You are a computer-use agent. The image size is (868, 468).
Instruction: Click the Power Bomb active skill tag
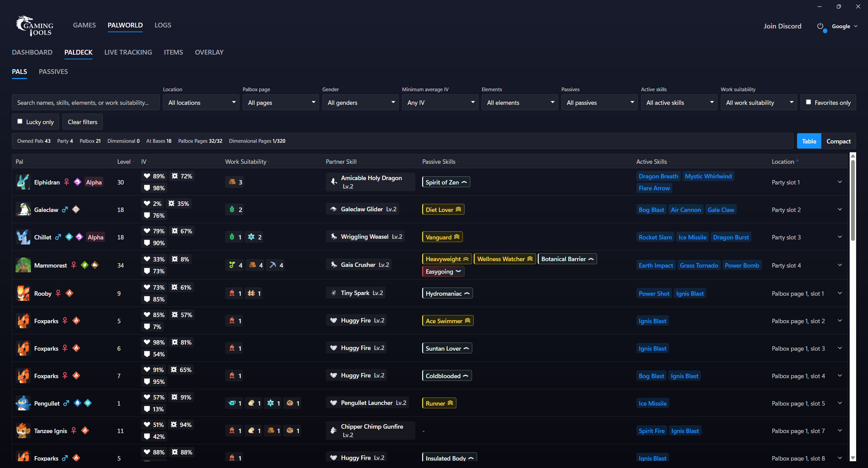742,265
